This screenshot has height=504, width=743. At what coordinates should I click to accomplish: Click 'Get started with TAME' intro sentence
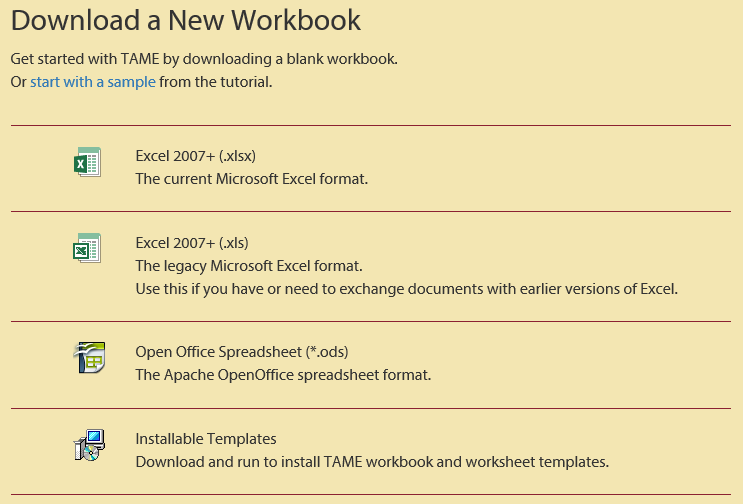[204, 59]
